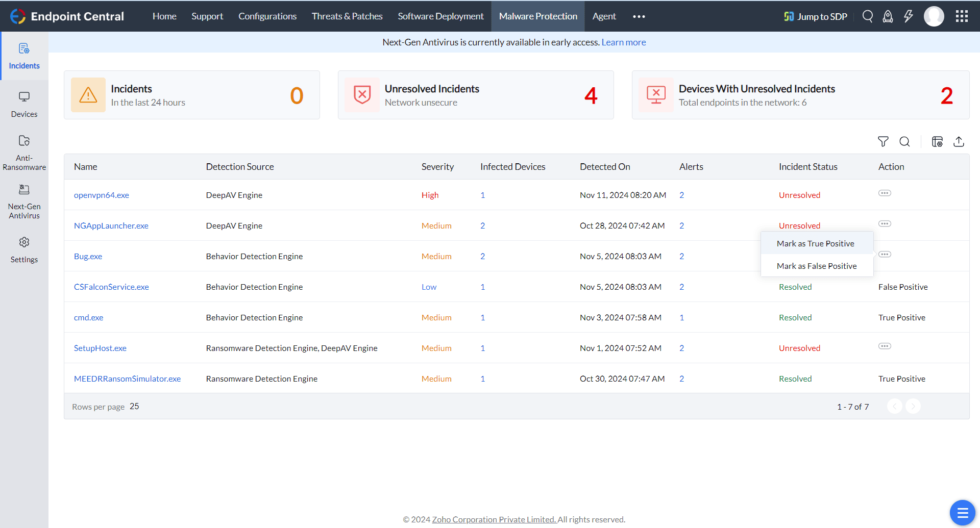Open the Software Deployment menu
Screen dimensions: 980x528
[x=440, y=16]
